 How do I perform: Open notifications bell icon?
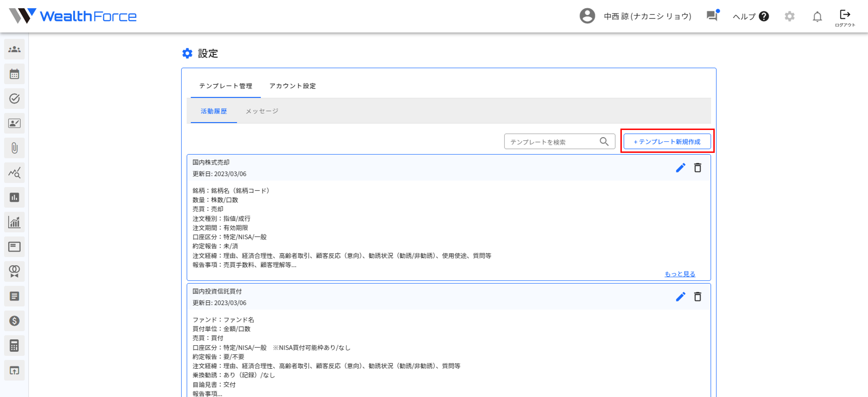817,16
